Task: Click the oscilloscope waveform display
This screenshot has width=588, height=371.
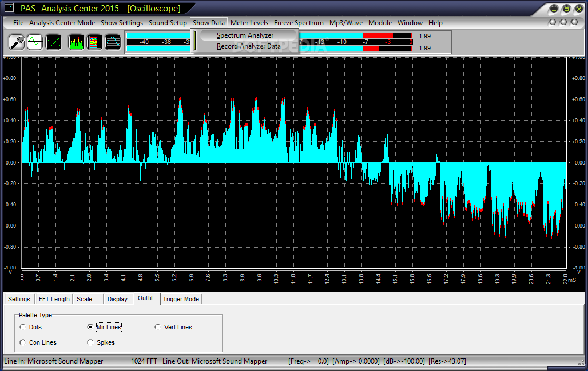Action: tap(293, 163)
